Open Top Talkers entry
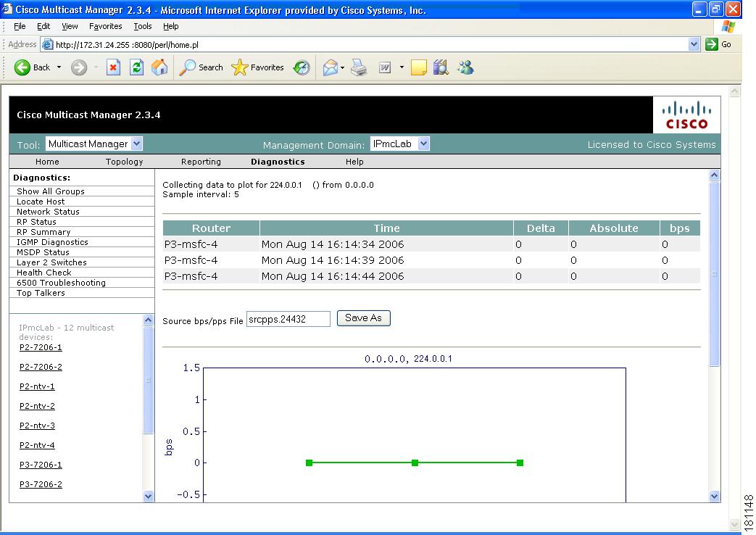The width and height of the screenshot is (756, 535). coord(41,293)
